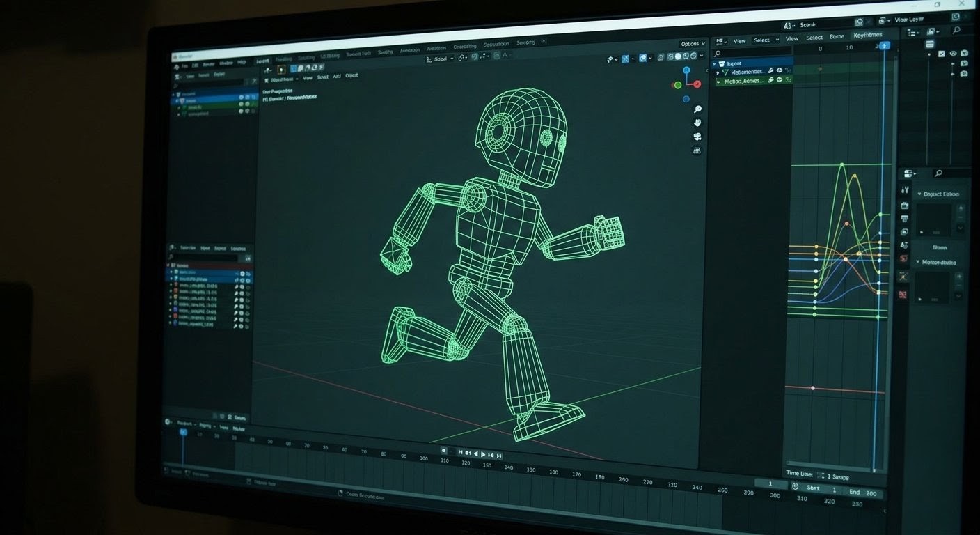
Task: Open the editor type dropdown in the dope sheet header
Action: tap(720, 42)
